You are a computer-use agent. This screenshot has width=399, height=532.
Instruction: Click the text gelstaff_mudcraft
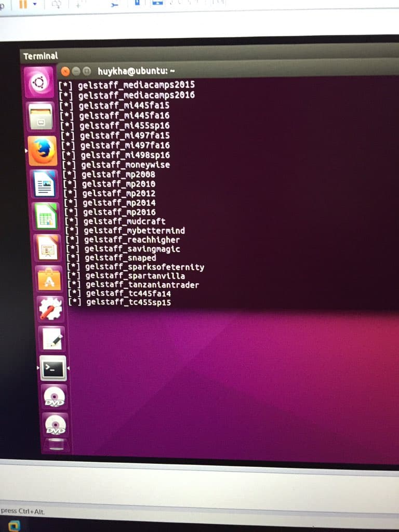[x=125, y=221]
